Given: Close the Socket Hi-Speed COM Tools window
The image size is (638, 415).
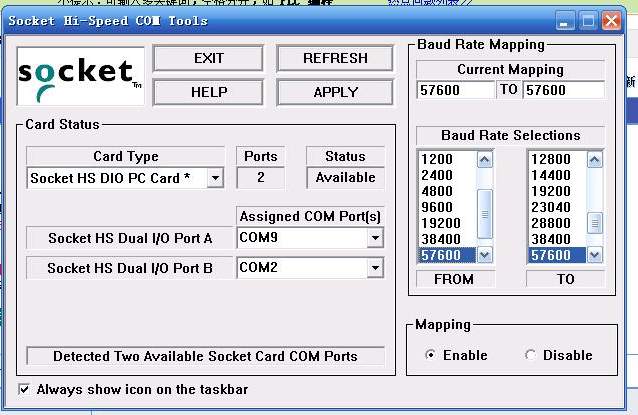Looking at the screenshot, I should (x=612, y=20).
